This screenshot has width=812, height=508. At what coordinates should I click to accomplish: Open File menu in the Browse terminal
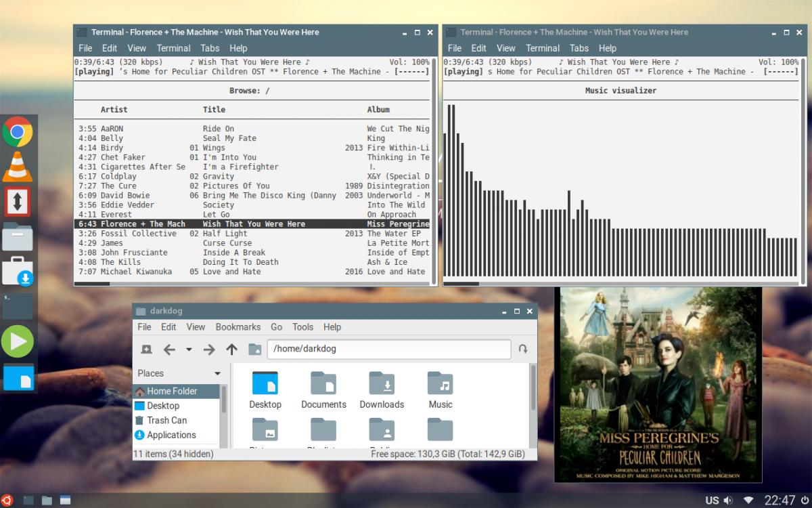pyautogui.click(x=85, y=48)
